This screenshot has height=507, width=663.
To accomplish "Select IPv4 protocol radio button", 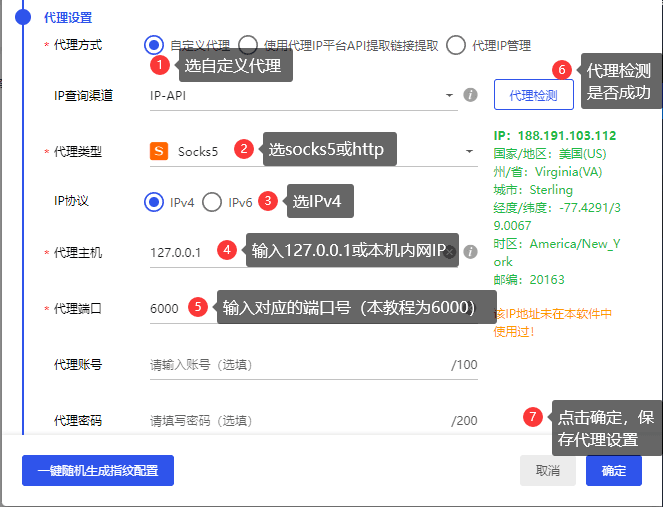I will click(x=154, y=202).
